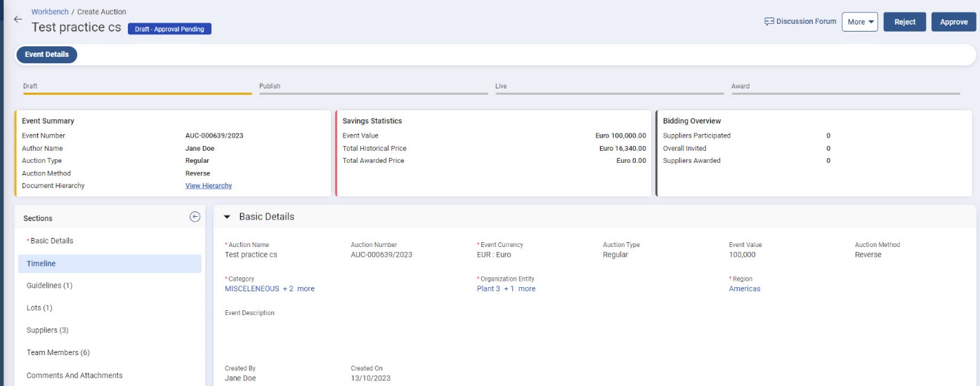This screenshot has width=980, height=386.
Task: Collapse the Basic Details section
Action: click(227, 217)
